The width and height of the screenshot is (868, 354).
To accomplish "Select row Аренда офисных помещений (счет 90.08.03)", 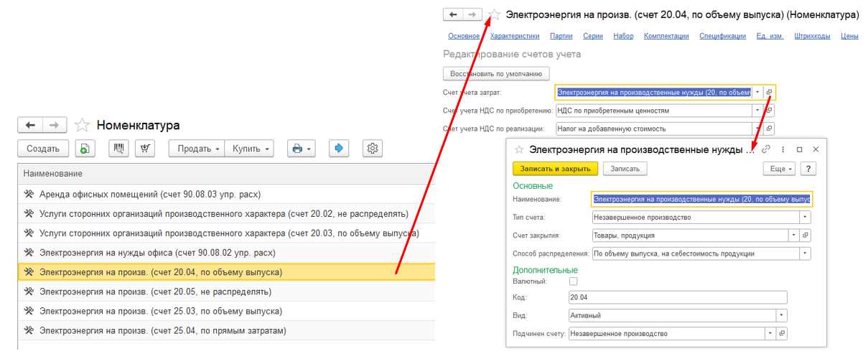I will point(226,194).
